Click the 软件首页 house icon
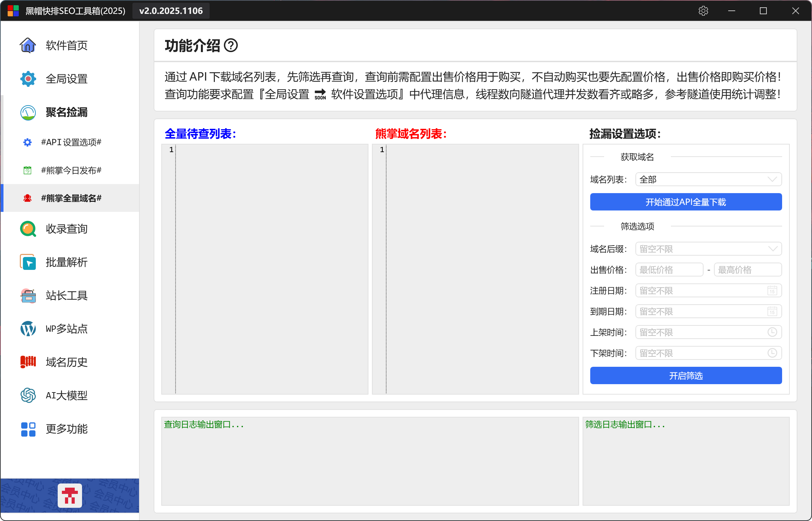The height and width of the screenshot is (521, 812). [28, 45]
